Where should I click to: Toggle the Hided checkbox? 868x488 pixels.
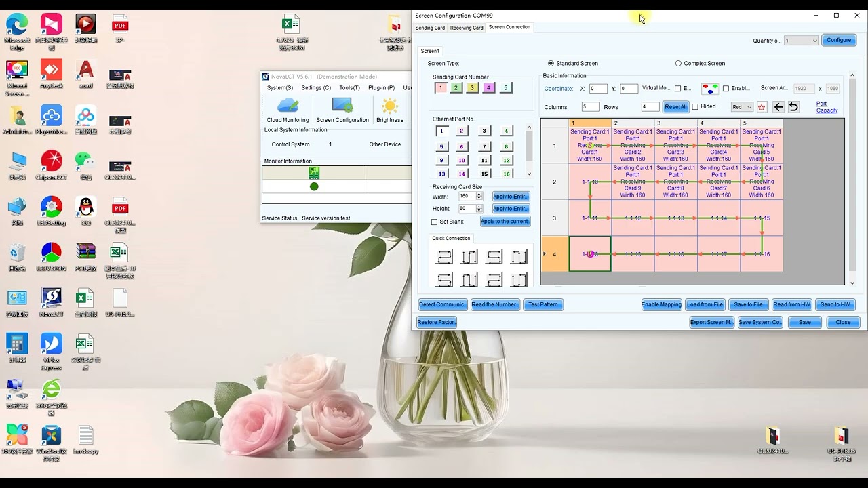[695, 107]
